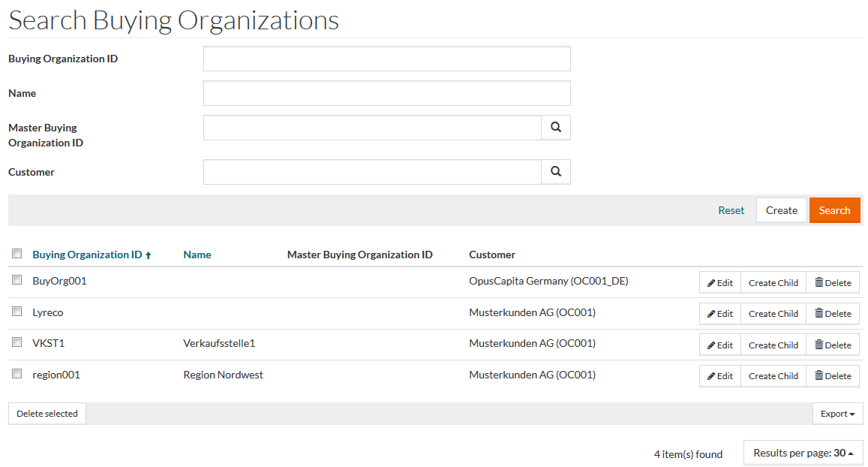Delete the region001 organization
This screenshot has width=868, height=467.
click(832, 376)
